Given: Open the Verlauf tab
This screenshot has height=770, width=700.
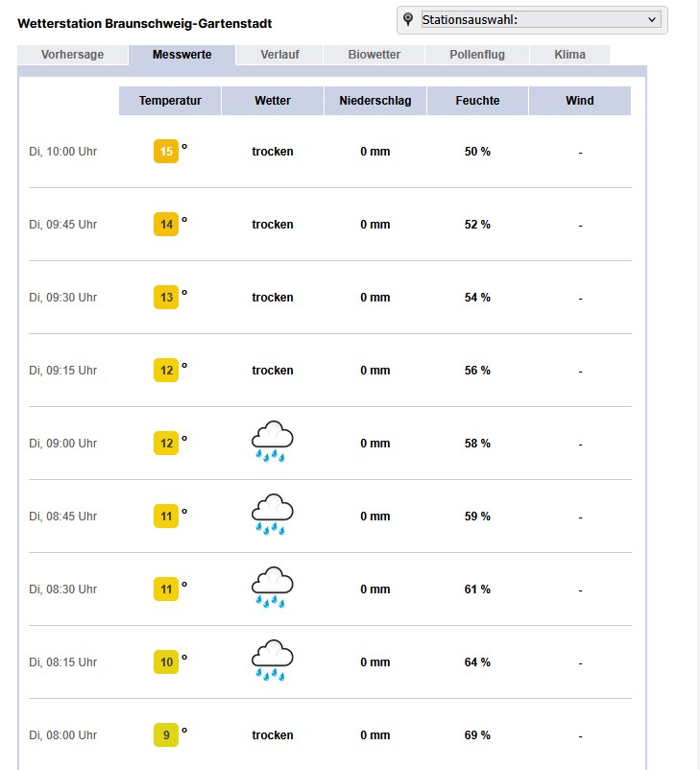Looking at the screenshot, I should [279, 55].
